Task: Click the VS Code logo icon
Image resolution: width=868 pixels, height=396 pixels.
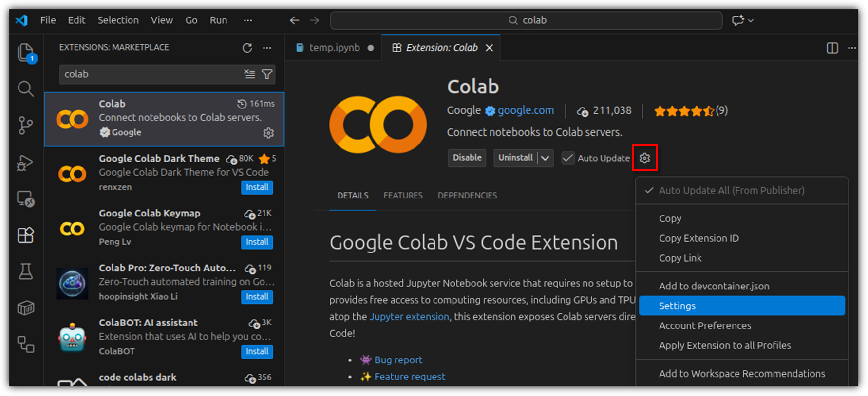Action: [x=21, y=20]
